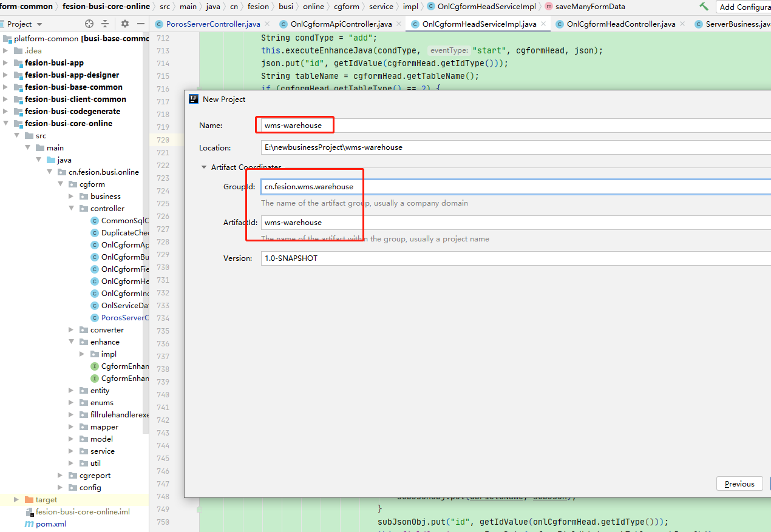
Task: Switch to OnlCgformApiController.java tab
Action: pos(341,24)
